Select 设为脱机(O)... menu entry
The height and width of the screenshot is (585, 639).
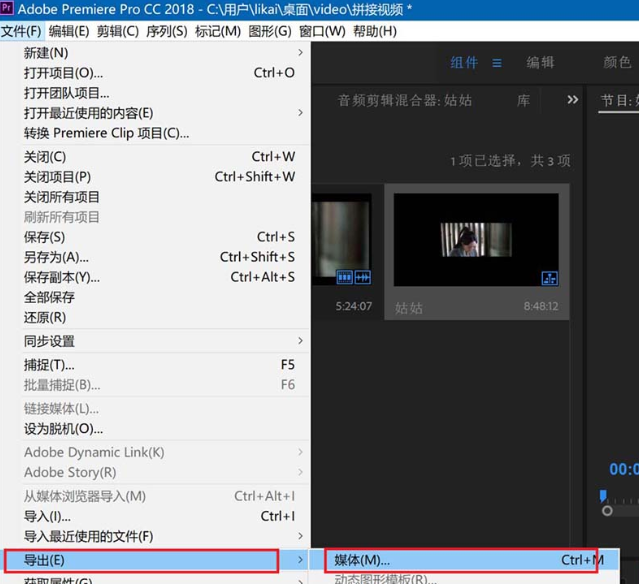point(155,428)
